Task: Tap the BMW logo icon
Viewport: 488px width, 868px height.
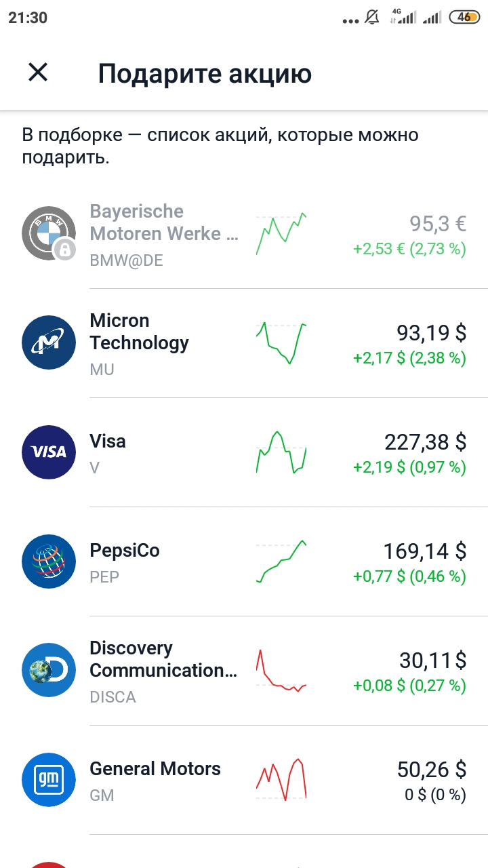Action: [x=49, y=233]
